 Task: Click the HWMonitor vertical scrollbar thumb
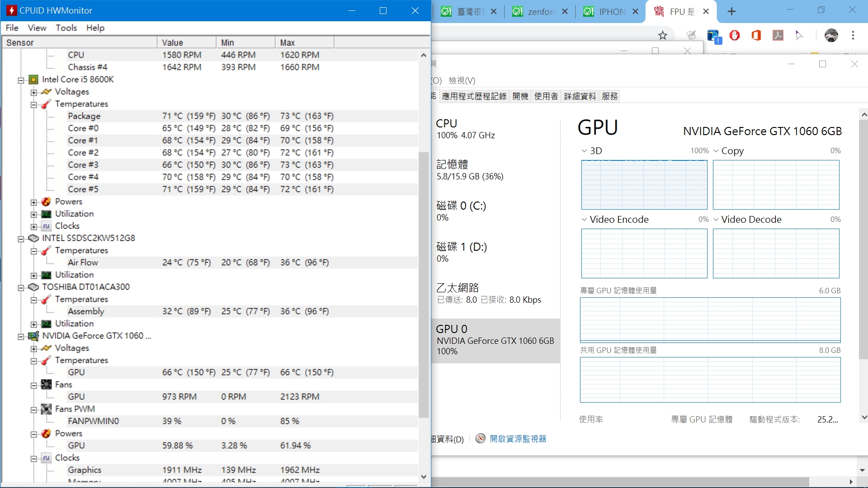tap(423, 285)
